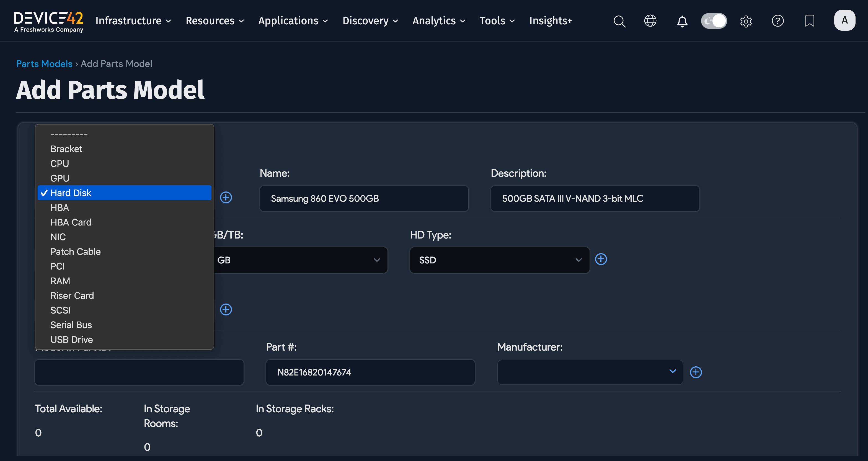
Task: Toggle the dark mode switch
Action: (714, 21)
